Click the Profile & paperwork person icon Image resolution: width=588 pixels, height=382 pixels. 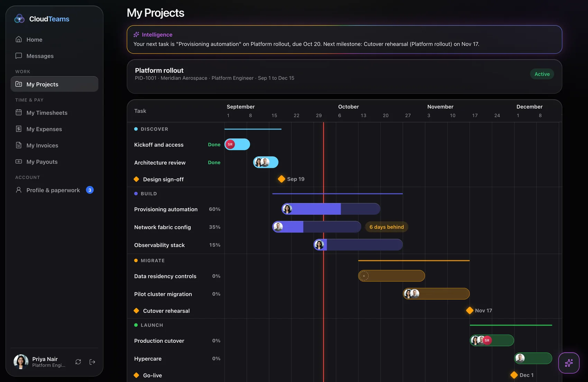19,190
